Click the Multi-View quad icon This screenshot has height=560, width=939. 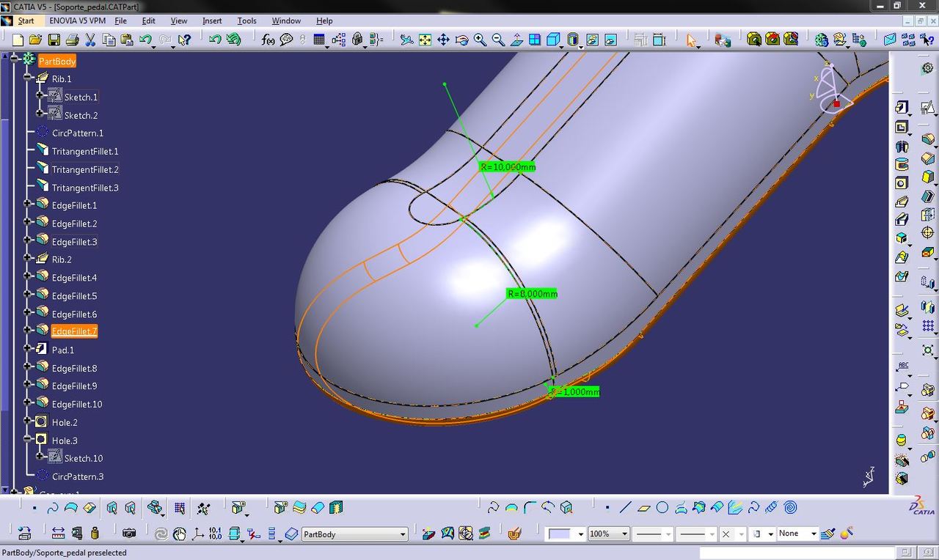tap(535, 40)
